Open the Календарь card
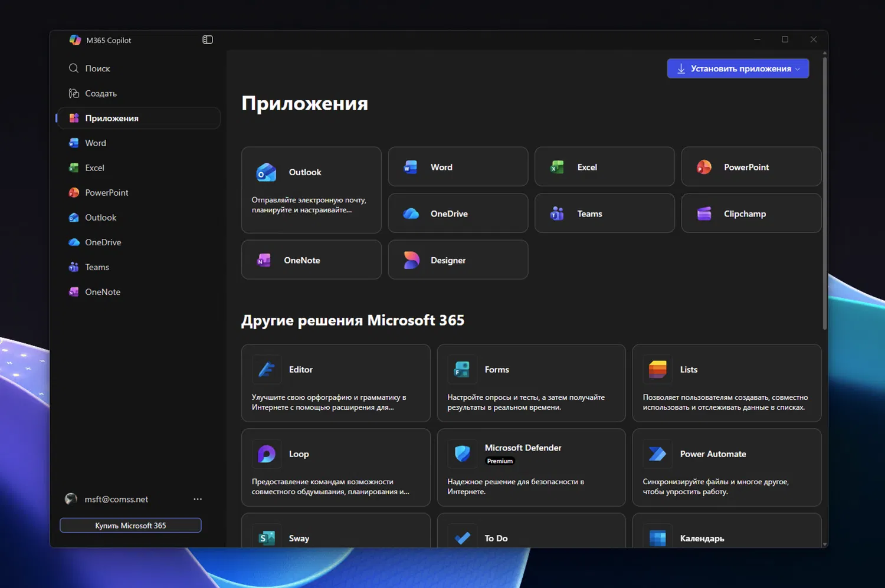Image resolution: width=885 pixels, height=588 pixels. 727,531
